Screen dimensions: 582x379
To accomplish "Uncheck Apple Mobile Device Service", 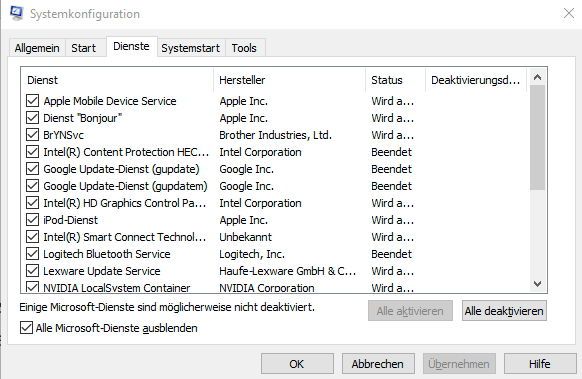I will 32,101.
